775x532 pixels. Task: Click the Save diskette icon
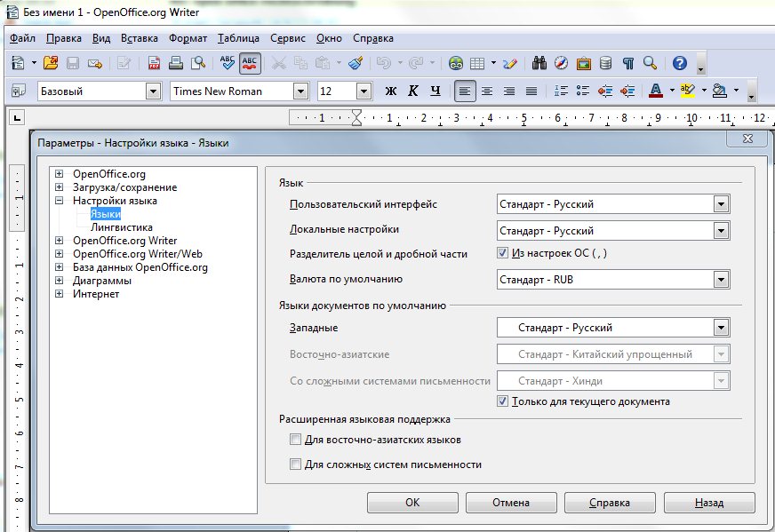click(73, 63)
